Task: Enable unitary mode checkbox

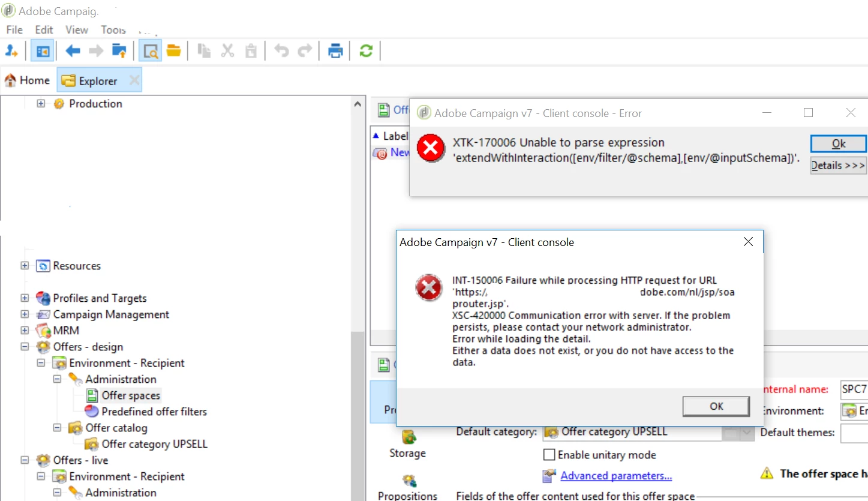Action: (549, 455)
